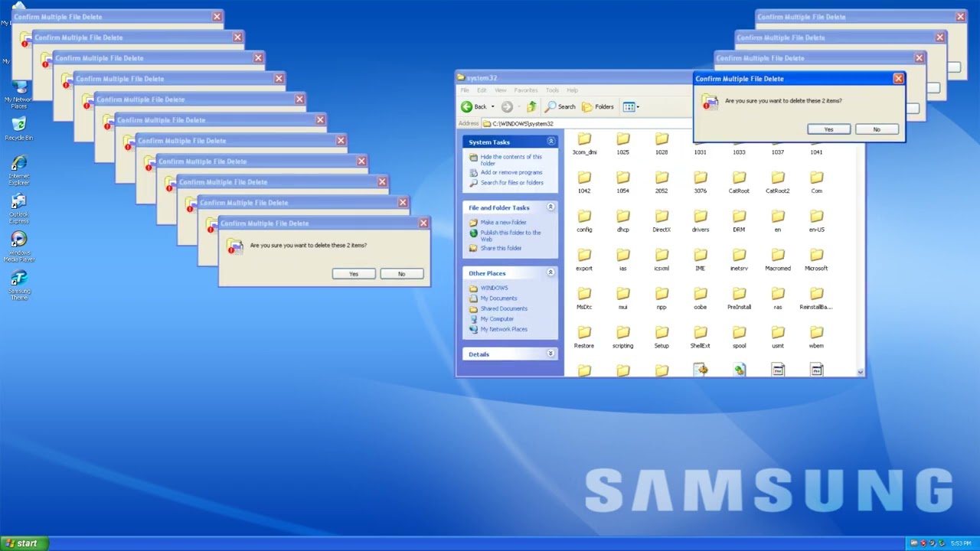Viewport: 980px width, 551px height.
Task: Open the 3com_dmi folder
Action: [x=584, y=143]
